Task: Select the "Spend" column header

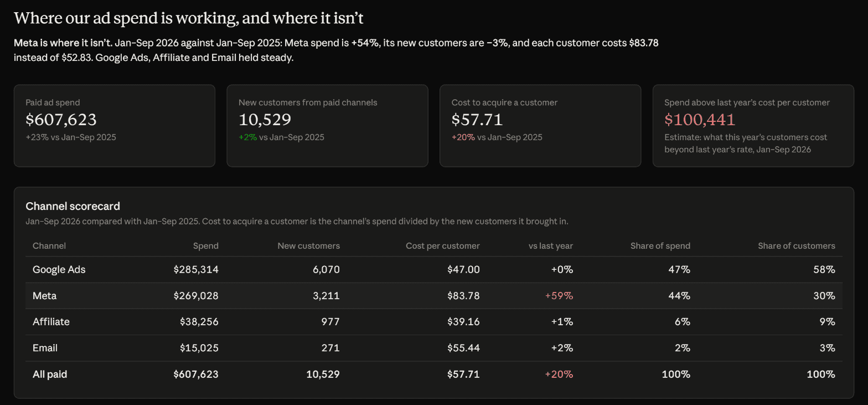Action: coord(205,246)
